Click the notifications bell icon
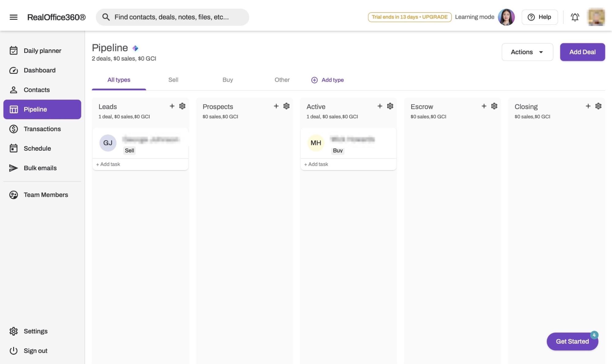Image resolution: width=612 pixels, height=364 pixels. point(575,17)
